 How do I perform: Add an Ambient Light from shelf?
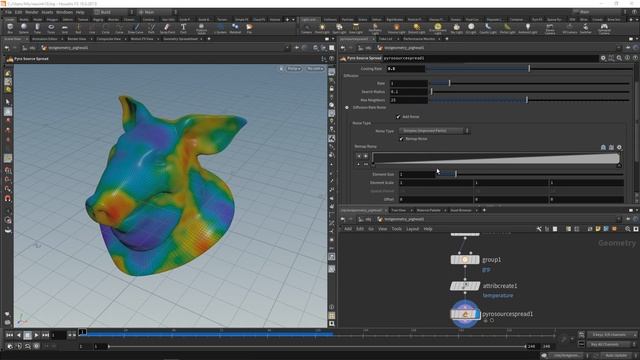(528, 29)
